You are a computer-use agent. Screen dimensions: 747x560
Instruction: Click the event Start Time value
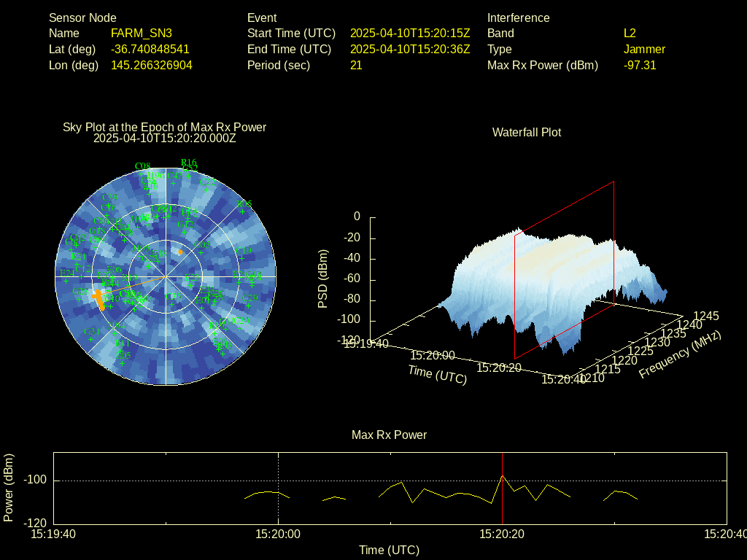tap(409, 34)
